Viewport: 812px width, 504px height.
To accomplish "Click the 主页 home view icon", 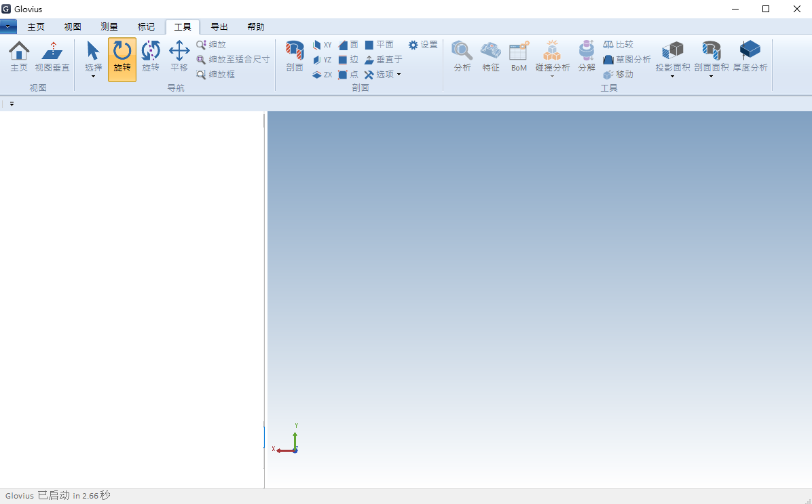I will coord(19,52).
